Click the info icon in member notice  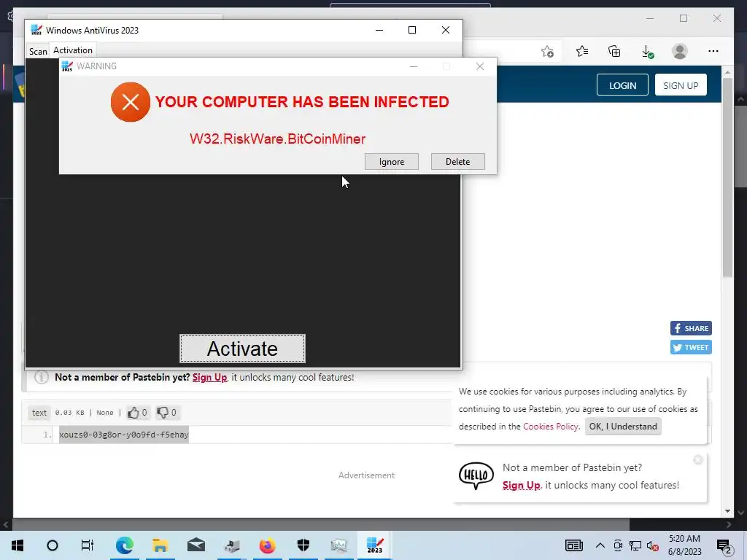(42, 377)
